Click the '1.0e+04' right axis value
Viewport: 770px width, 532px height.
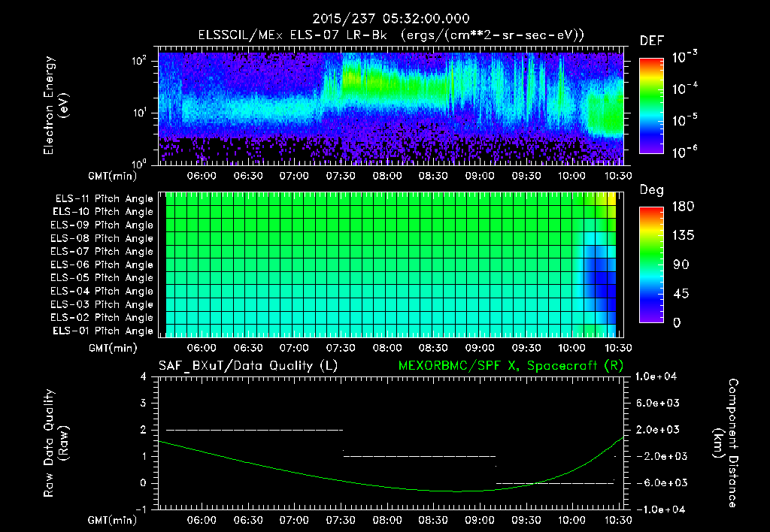[x=656, y=376]
